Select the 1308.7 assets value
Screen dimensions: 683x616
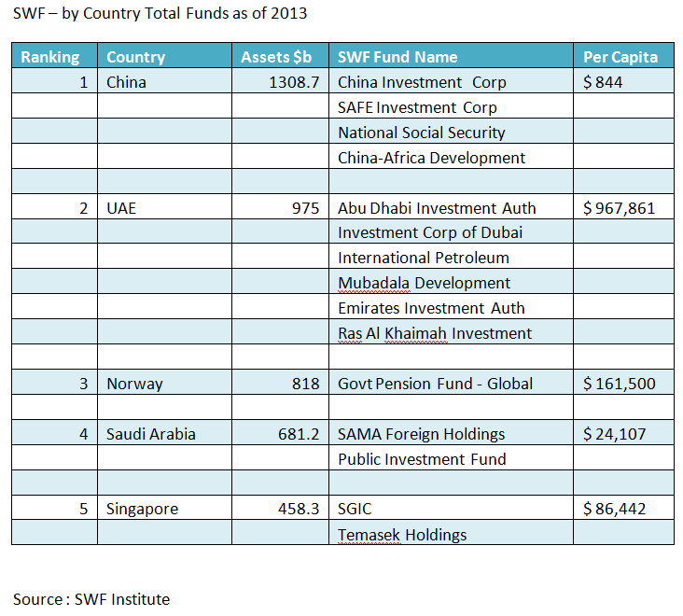[294, 82]
